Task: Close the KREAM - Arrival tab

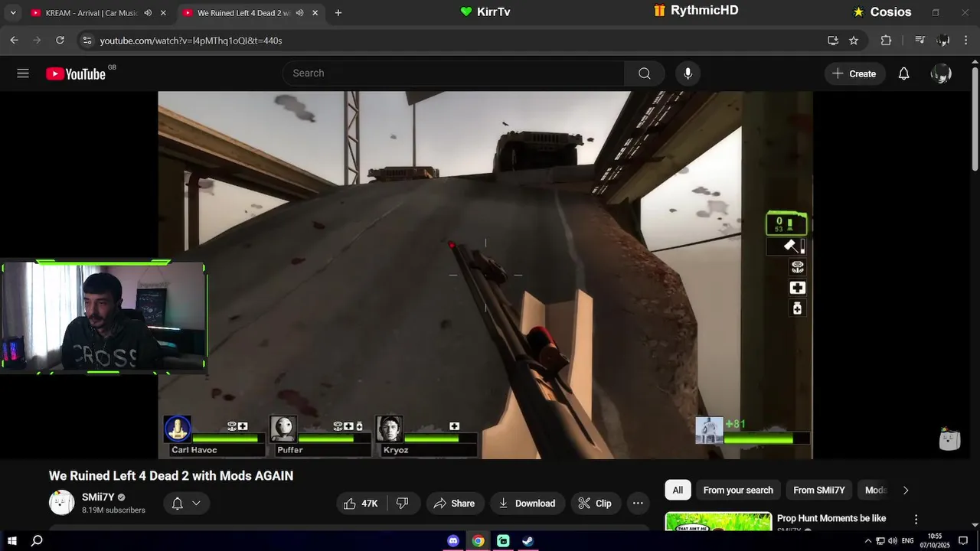Action: click(163, 13)
